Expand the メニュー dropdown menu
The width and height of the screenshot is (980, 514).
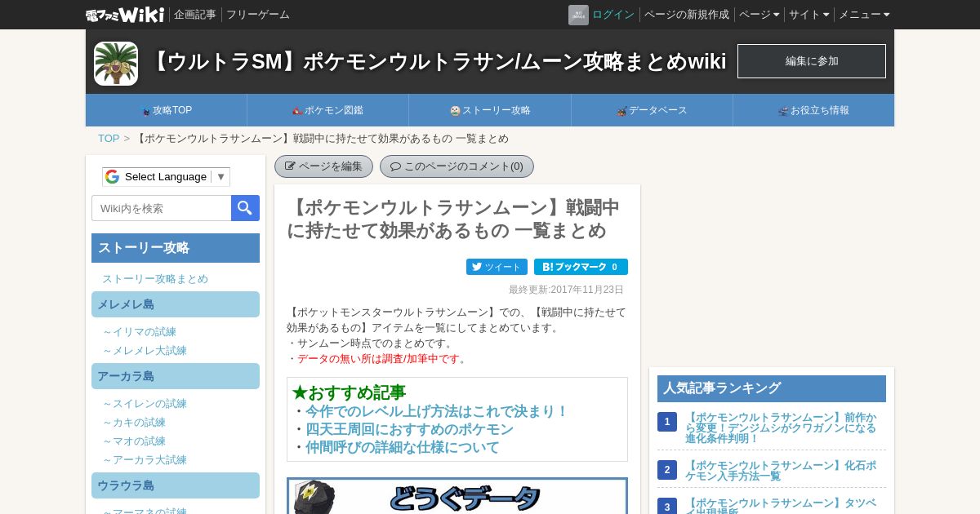click(x=864, y=15)
